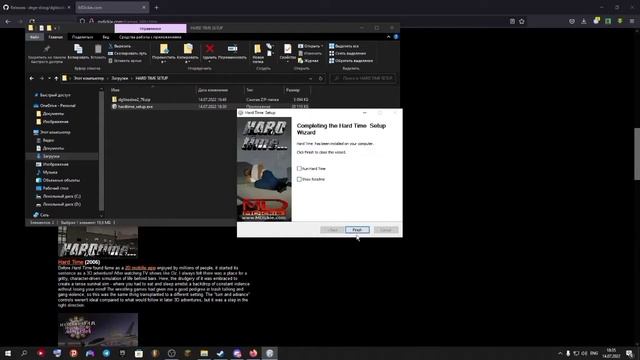Switch to the Home ribbon tab in Explorer

coord(55,37)
